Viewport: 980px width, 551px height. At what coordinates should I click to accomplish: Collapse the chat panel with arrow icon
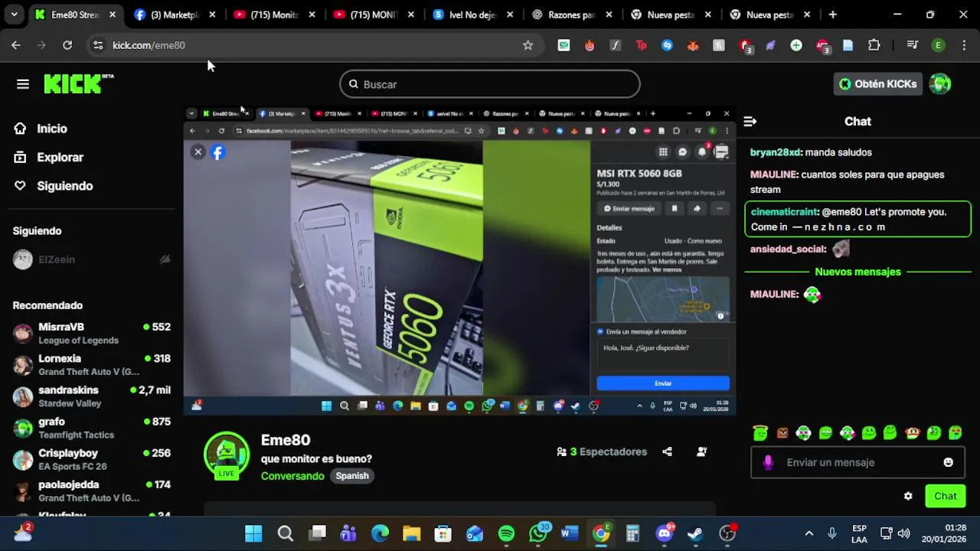[x=750, y=121]
